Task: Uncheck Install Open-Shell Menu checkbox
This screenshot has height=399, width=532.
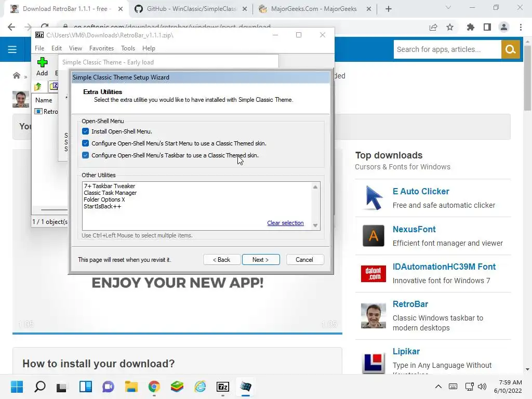Action: (86, 131)
